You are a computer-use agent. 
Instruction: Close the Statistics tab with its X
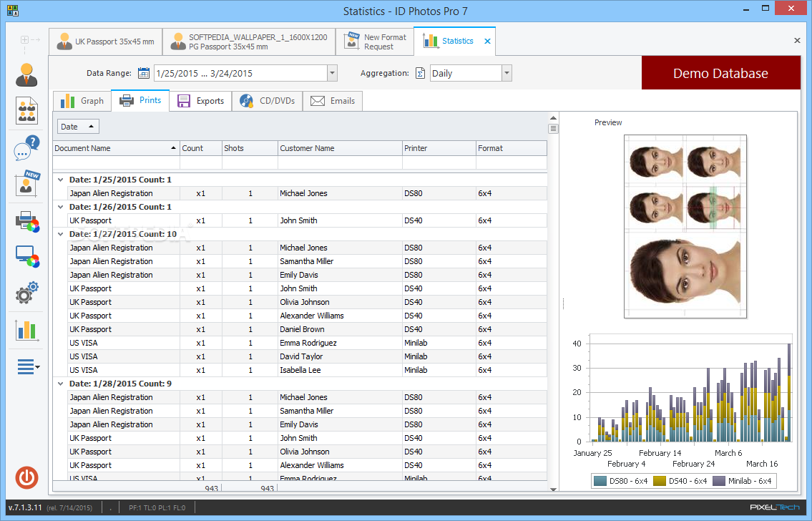pyautogui.click(x=487, y=41)
